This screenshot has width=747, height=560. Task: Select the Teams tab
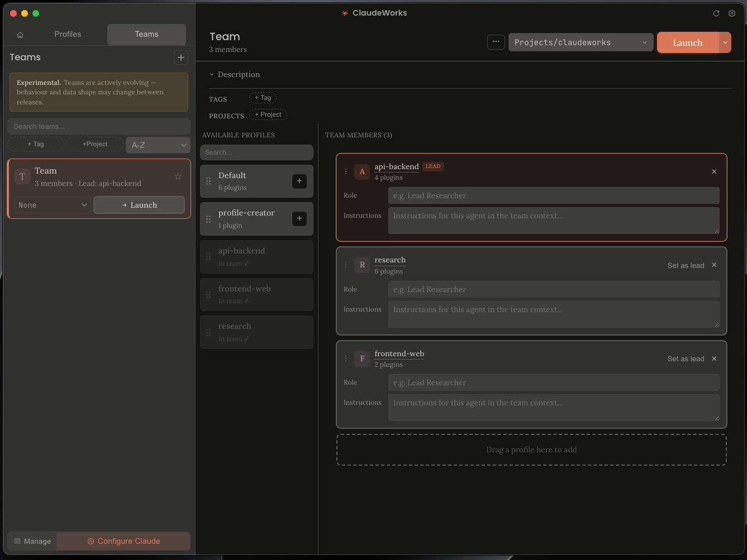[x=146, y=34]
